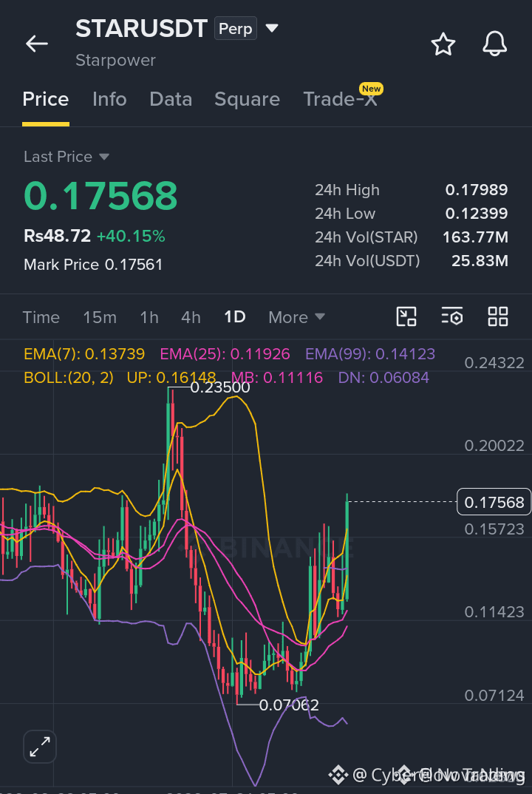Image resolution: width=532 pixels, height=794 pixels.
Task: Tap the +40.15% change value
Action: coord(131,236)
